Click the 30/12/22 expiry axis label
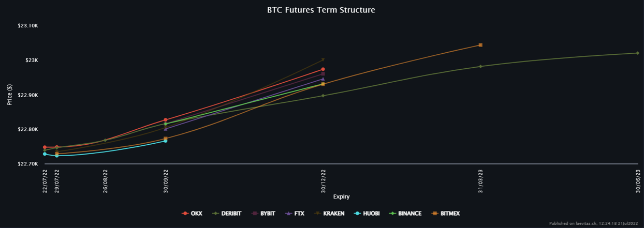This screenshot has width=644, height=228. tap(324, 181)
